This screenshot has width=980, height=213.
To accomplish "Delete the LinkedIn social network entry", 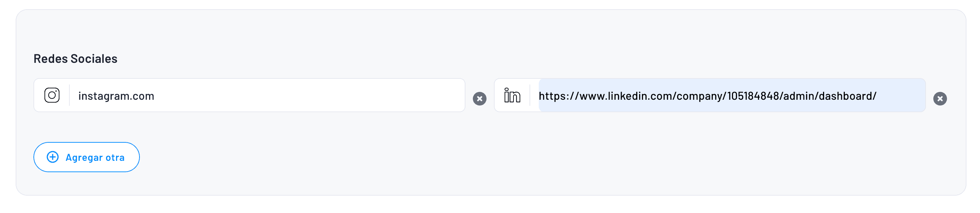I will tap(940, 99).
